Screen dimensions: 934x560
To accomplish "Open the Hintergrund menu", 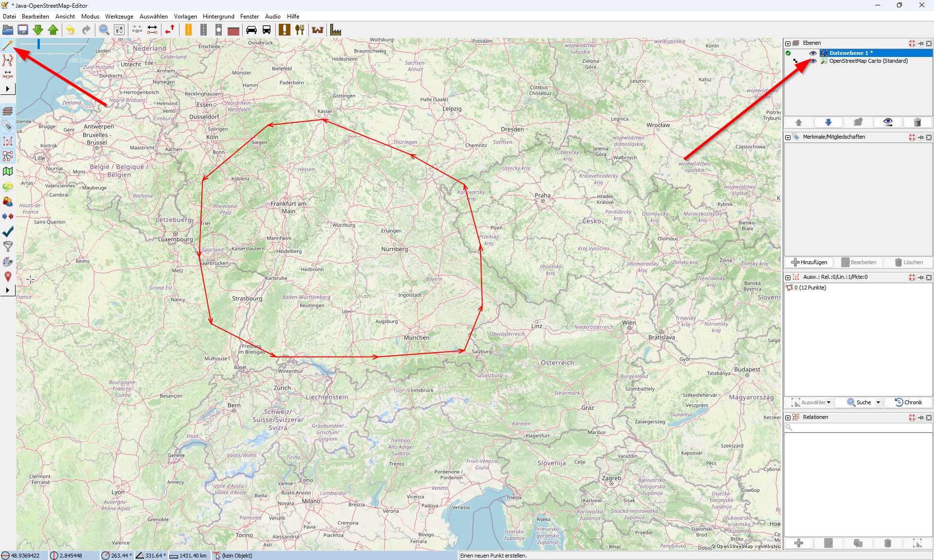I will (x=218, y=17).
